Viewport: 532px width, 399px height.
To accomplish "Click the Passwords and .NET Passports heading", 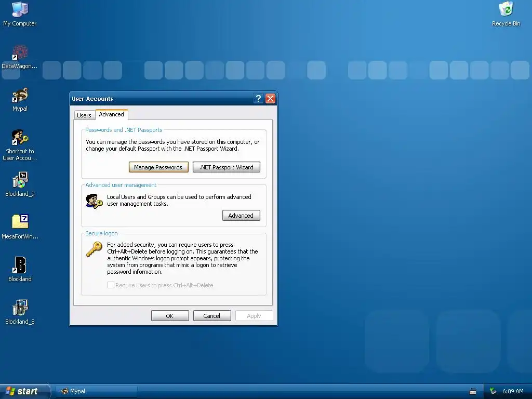I will tap(124, 130).
